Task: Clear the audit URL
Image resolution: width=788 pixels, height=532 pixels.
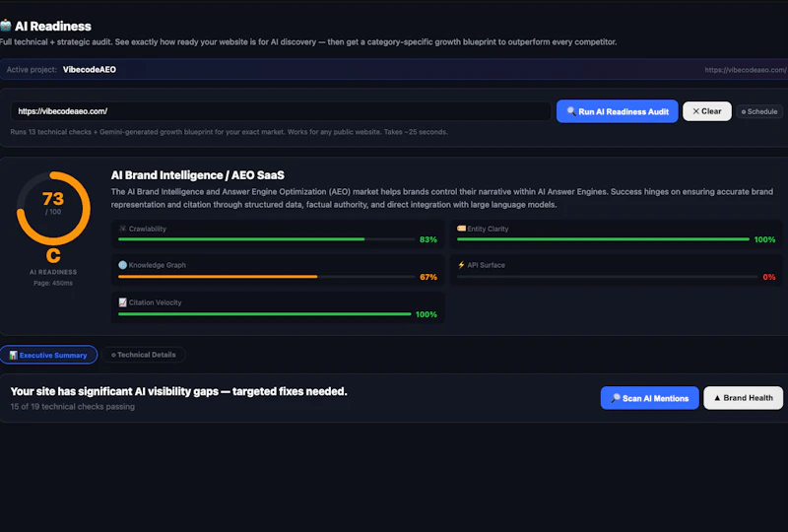Action: pyautogui.click(x=707, y=111)
